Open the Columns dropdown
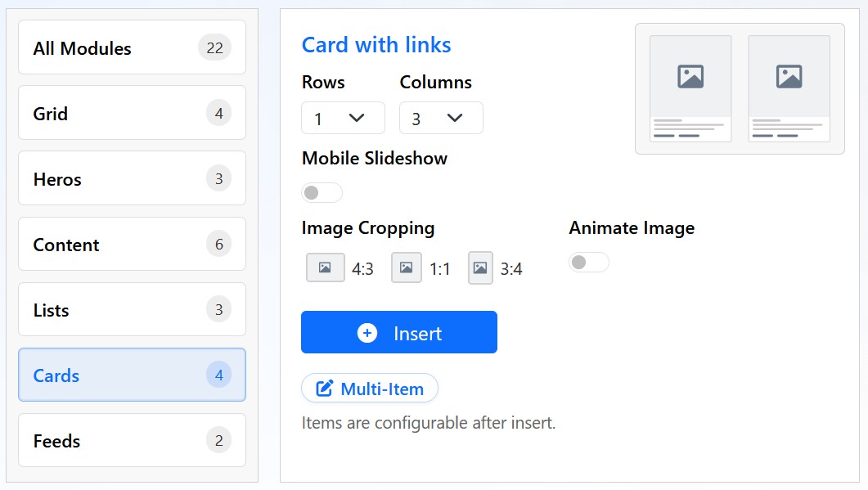 [x=441, y=118]
